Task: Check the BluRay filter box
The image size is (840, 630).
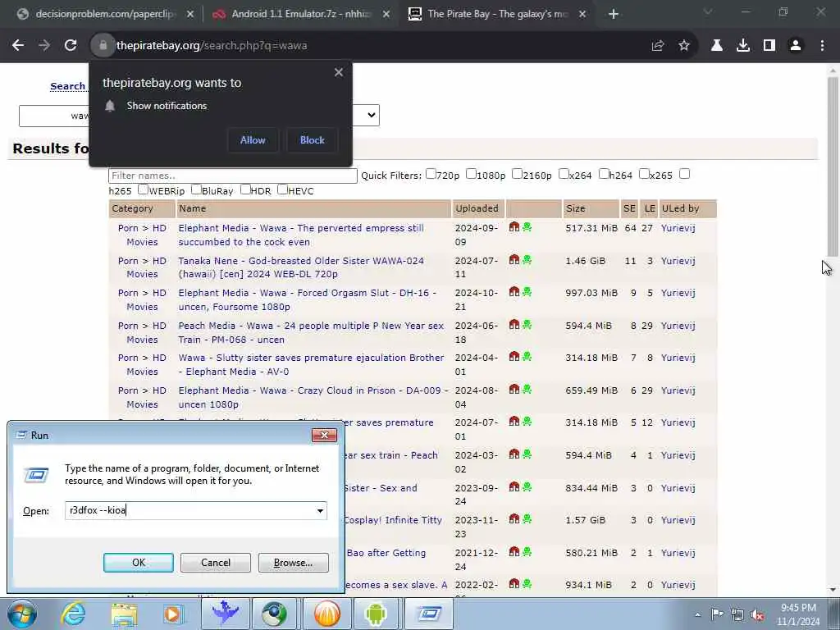Action: coord(196,189)
